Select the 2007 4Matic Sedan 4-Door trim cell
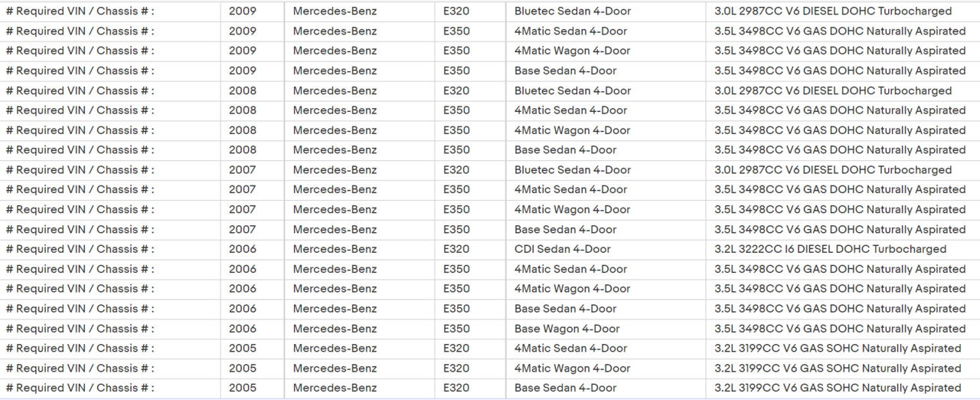Image resolution: width=980 pixels, height=400 pixels. 570,189
